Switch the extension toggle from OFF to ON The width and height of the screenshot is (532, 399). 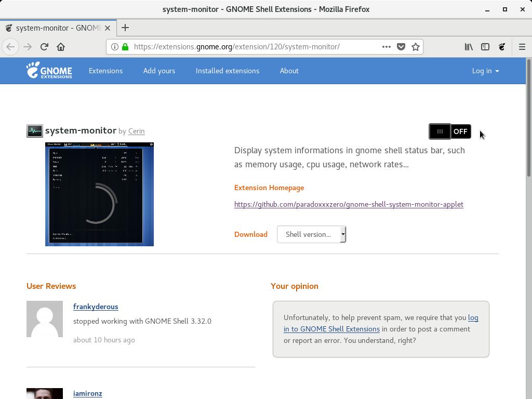pyautogui.click(x=450, y=131)
